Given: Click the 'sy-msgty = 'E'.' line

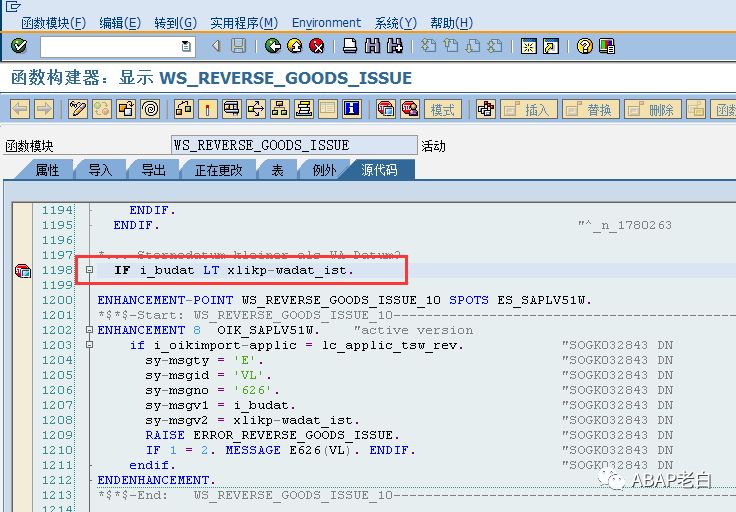Looking at the screenshot, I should [204, 360].
